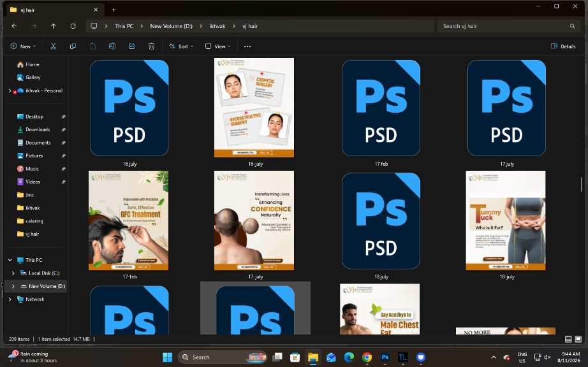
Task: Click the Delete trash icon
Action: 151,46
